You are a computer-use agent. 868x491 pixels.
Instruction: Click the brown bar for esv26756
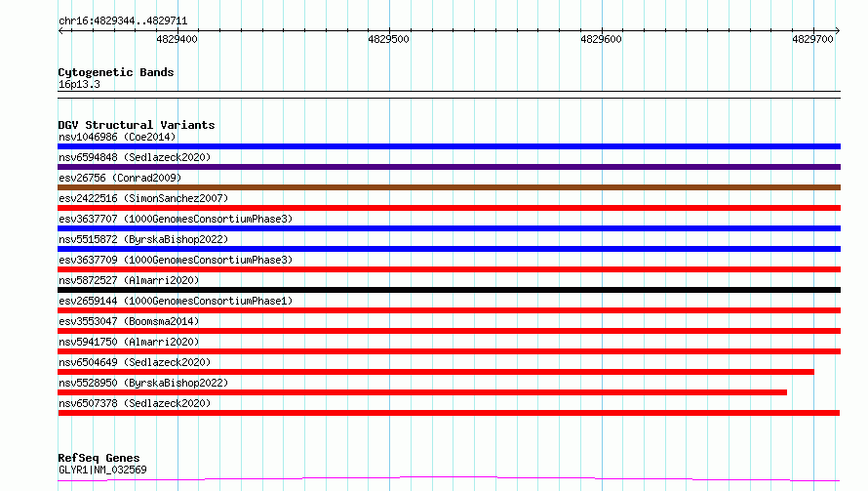449,187
